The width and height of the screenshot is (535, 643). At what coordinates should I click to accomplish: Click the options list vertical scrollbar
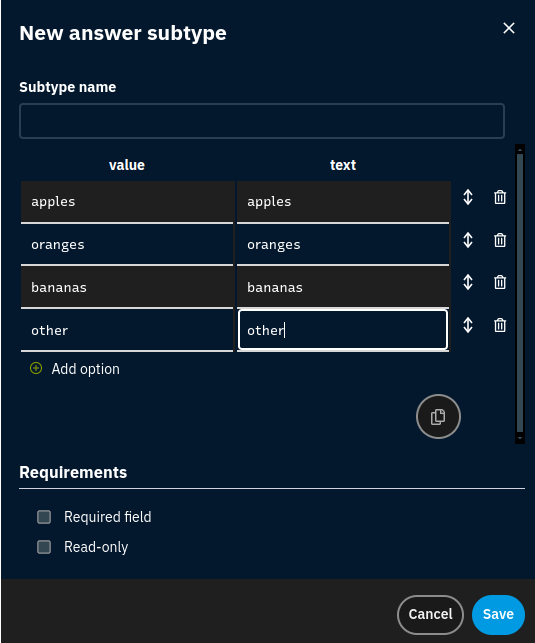[x=520, y=294]
